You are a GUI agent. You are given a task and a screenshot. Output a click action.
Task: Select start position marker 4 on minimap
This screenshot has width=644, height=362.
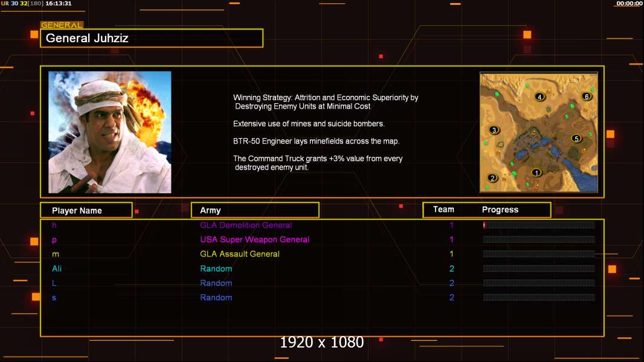(x=539, y=97)
